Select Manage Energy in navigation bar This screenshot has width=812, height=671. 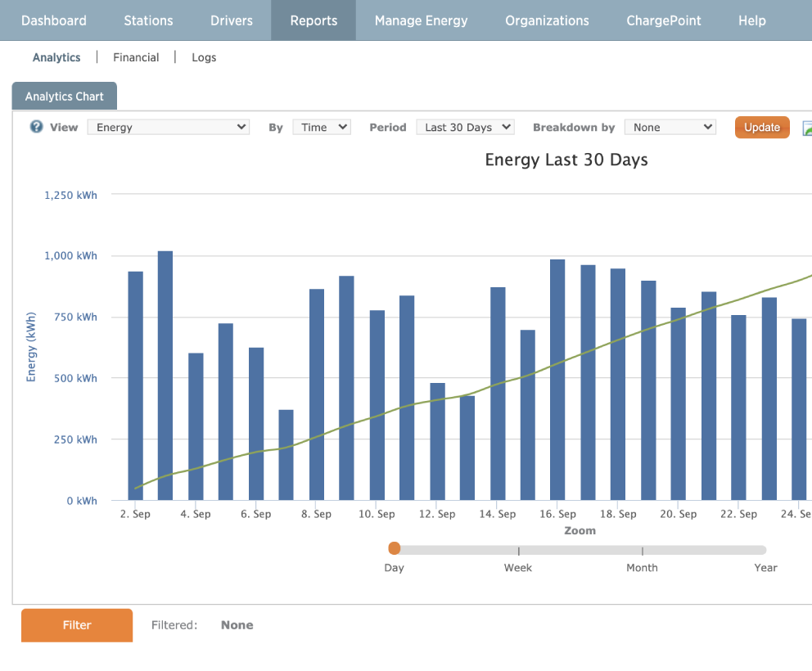[x=421, y=20]
